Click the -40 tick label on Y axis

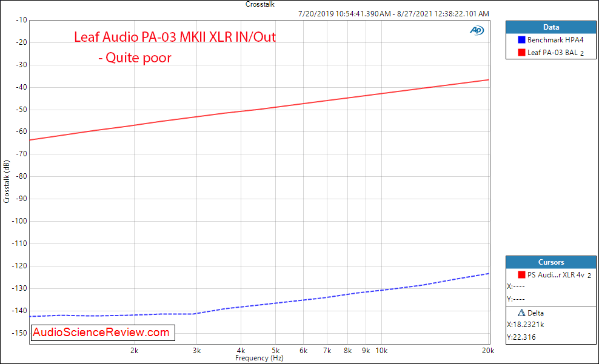coord(21,87)
